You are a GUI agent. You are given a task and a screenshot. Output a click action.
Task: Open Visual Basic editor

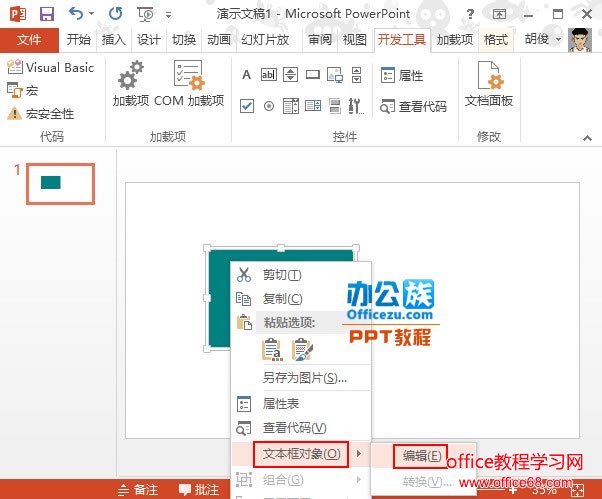coord(50,68)
